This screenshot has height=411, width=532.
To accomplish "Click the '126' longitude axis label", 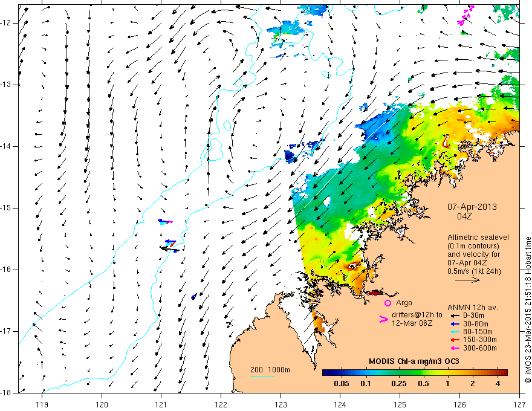I will click(x=459, y=405).
